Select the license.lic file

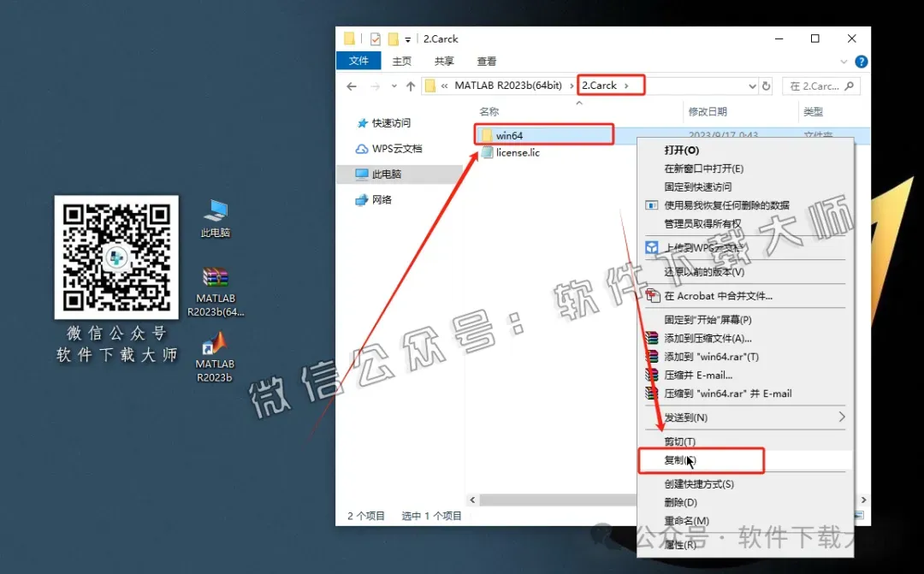tap(510, 152)
